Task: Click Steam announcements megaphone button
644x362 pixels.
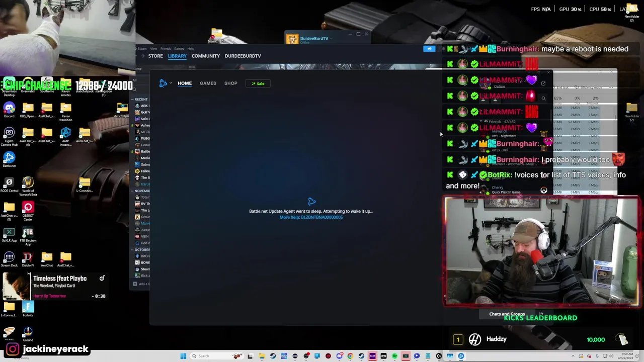Action: click(x=429, y=49)
